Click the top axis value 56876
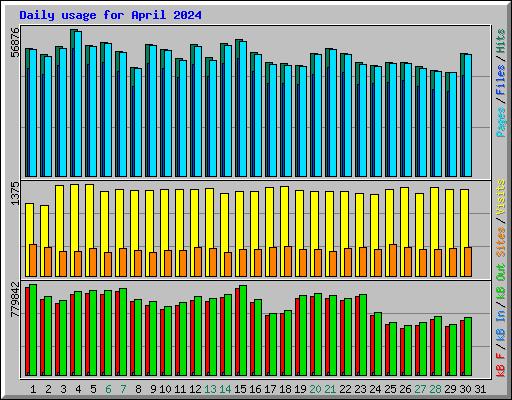512x400 pixels. point(15,42)
